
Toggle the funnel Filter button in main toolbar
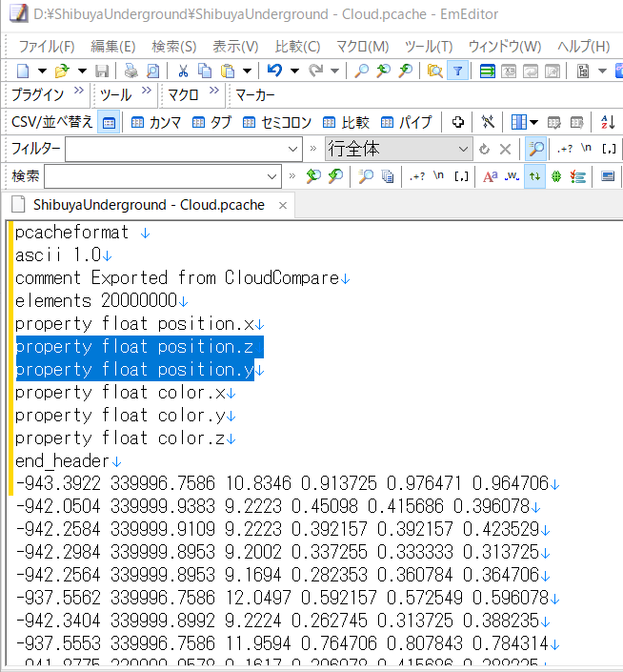(457, 71)
